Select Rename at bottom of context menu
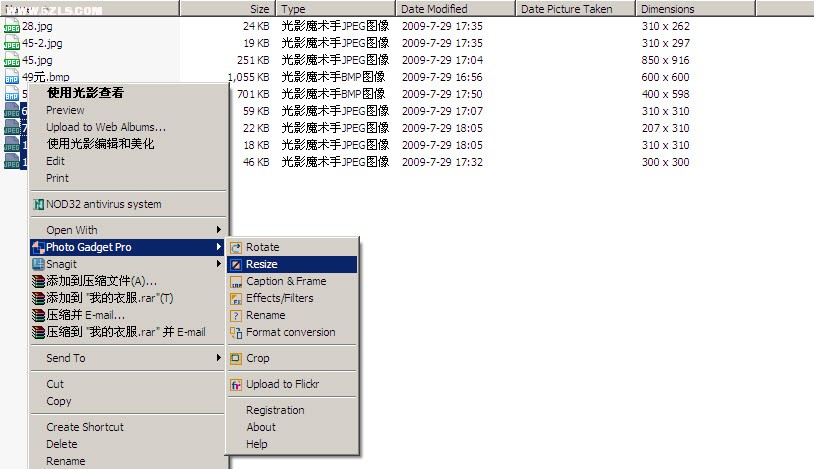Image resolution: width=814 pixels, height=469 pixels. (65, 461)
